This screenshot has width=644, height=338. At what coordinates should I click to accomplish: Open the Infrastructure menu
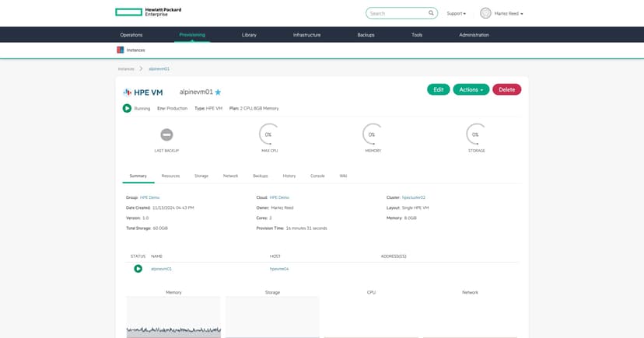coord(306,35)
